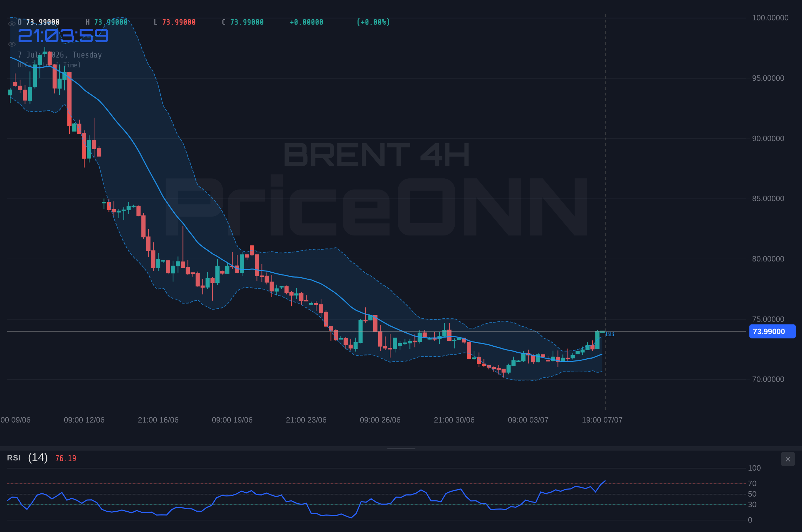Image resolution: width=802 pixels, height=532 pixels.
Task: Click the 21:00 23/06 time axis label
Action: click(x=306, y=420)
